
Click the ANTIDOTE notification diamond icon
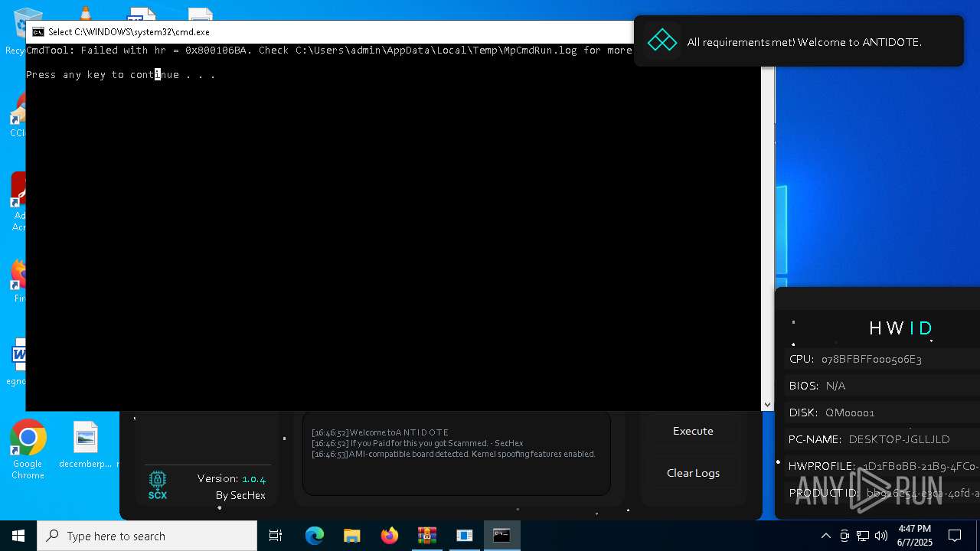tap(662, 41)
